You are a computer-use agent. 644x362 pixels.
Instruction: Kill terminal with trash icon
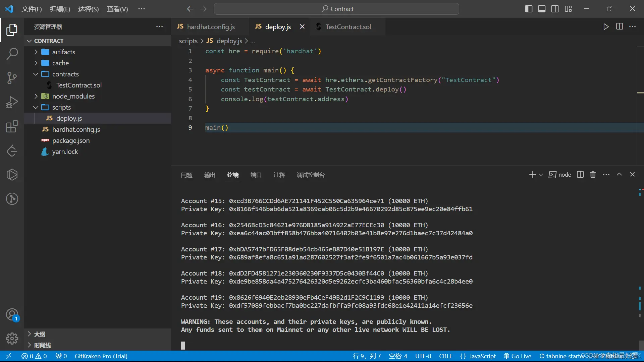[x=593, y=175]
